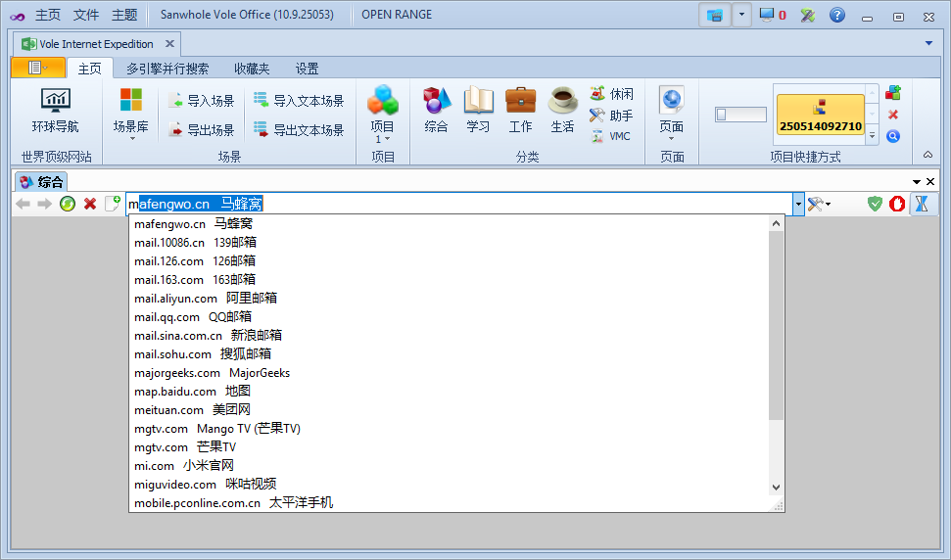Select the 生活 coffee cup category
This screenshot has height=560, width=951.
[562, 111]
